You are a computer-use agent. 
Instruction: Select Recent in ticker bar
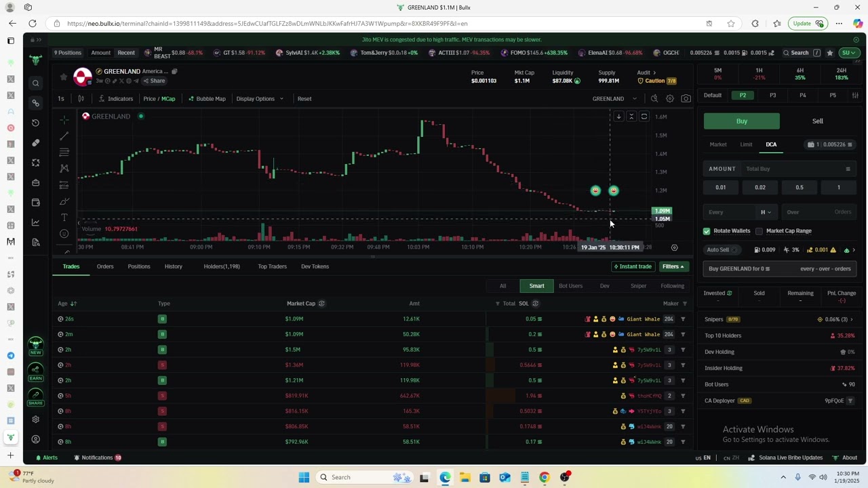click(126, 53)
